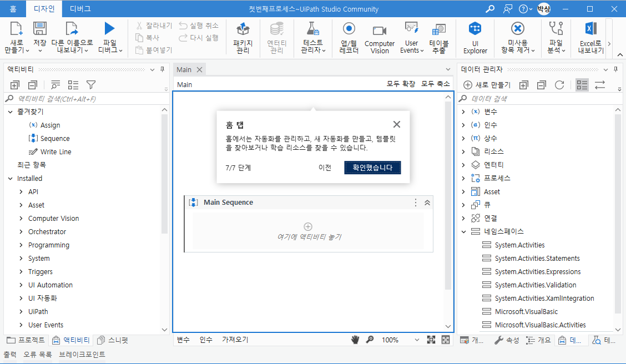Click the search icon in title bar
626x364 pixels.
490,9
